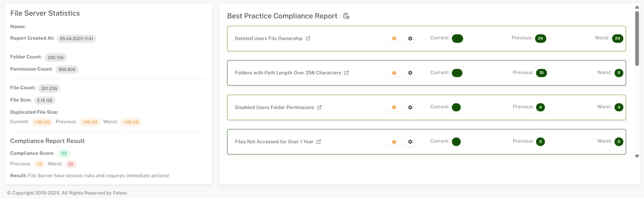Click Current green badge for Deleted Users row

click(457, 38)
